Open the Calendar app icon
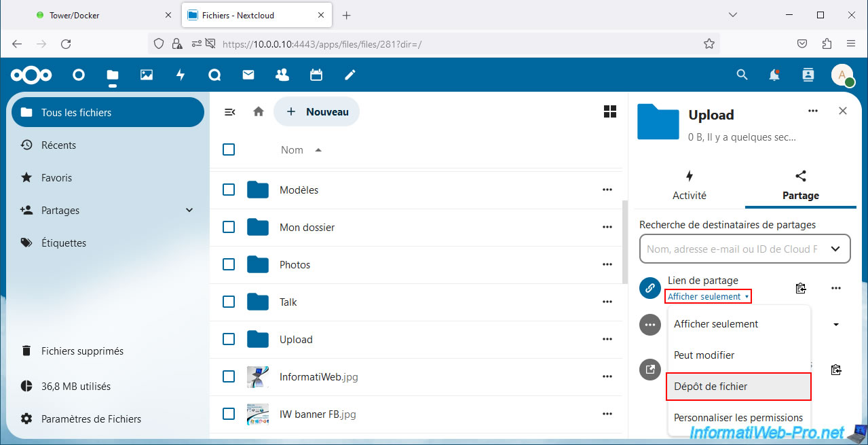This screenshot has height=445, width=868. (316, 75)
